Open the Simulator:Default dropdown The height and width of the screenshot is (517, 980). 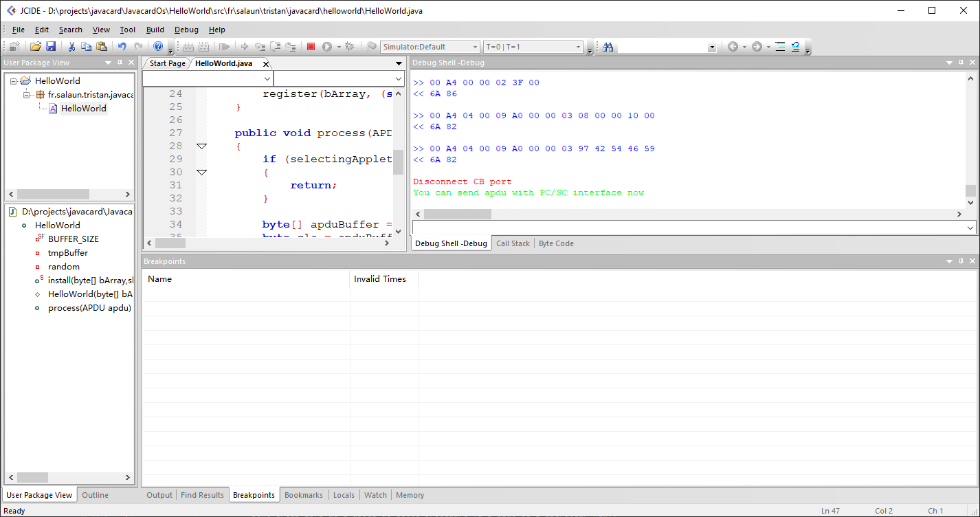pos(474,47)
